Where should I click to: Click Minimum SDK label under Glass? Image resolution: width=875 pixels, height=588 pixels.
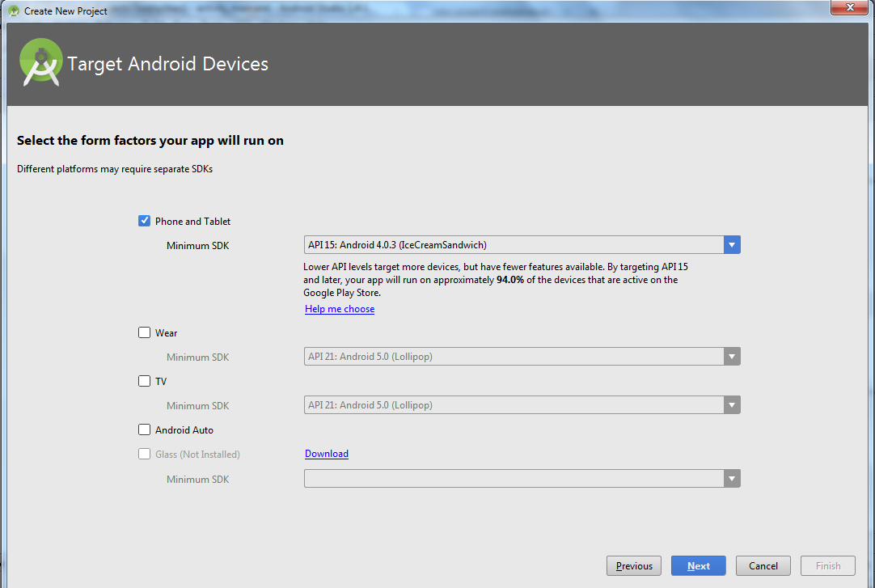click(x=197, y=479)
